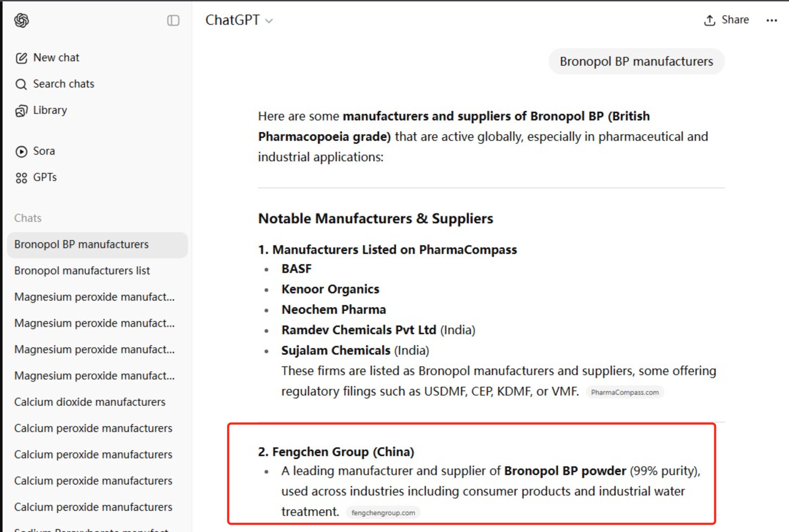This screenshot has height=532, width=789.
Task: Select the Bronopol BP manufacturers chat
Action: point(81,244)
